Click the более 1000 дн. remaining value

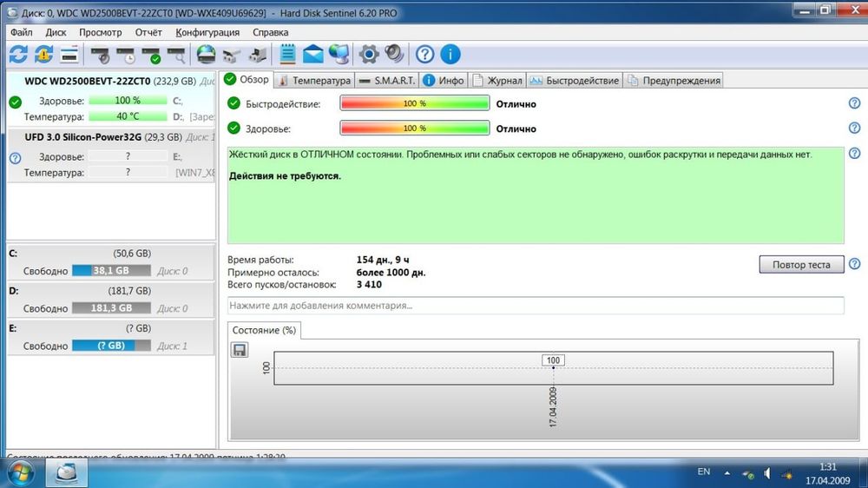[x=391, y=273]
